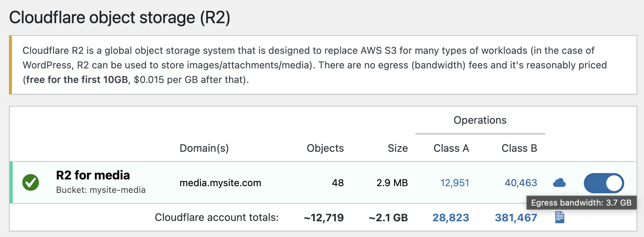Click account total Class A 28,823
The image size is (644, 237).
[x=451, y=218]
